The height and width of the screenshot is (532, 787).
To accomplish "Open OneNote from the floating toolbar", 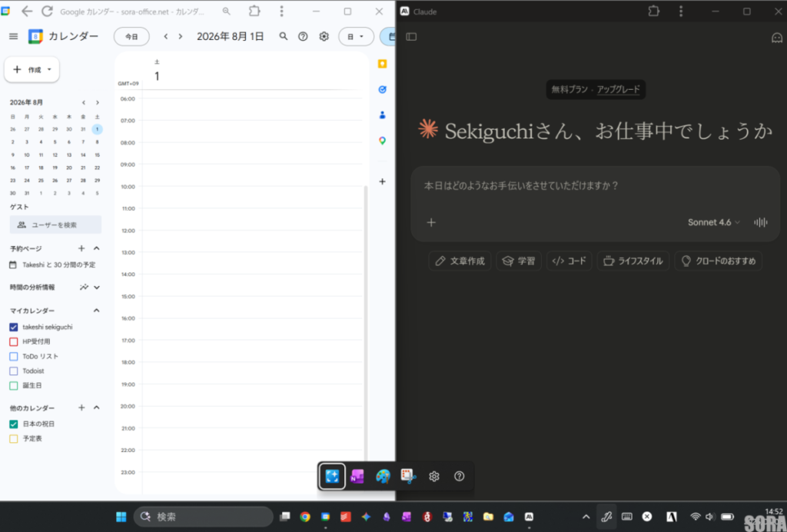I will [x=357, y=476].
